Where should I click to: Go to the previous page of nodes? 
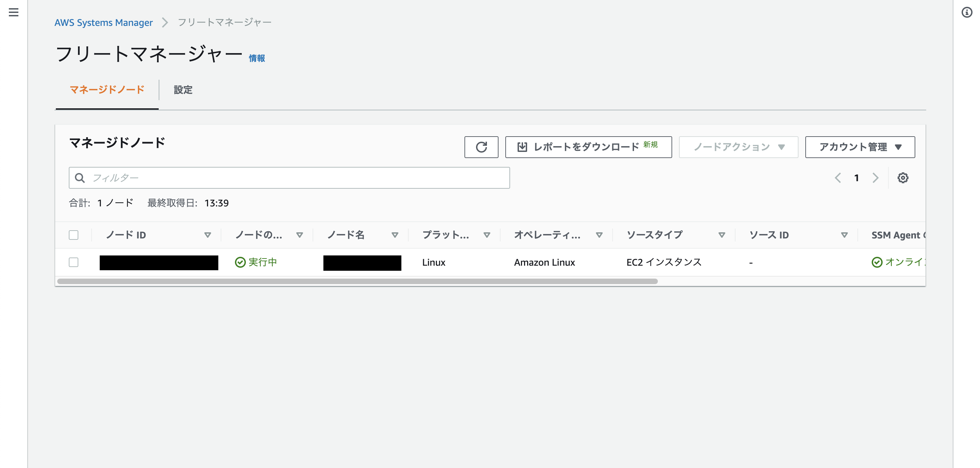point(838,178)
